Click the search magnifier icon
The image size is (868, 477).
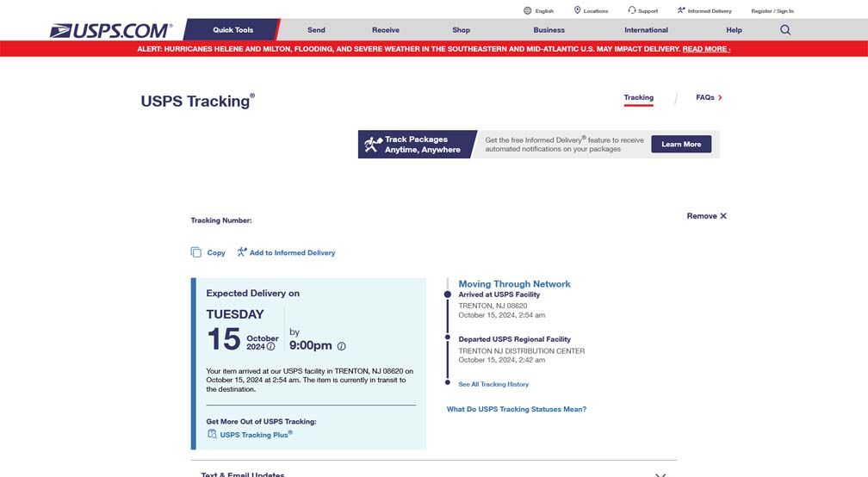pyautogui.click(x=784, y=30)
